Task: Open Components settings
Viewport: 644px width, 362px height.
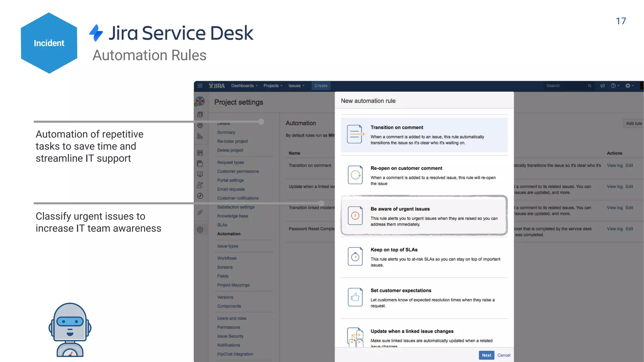Action: pos(229,306)
